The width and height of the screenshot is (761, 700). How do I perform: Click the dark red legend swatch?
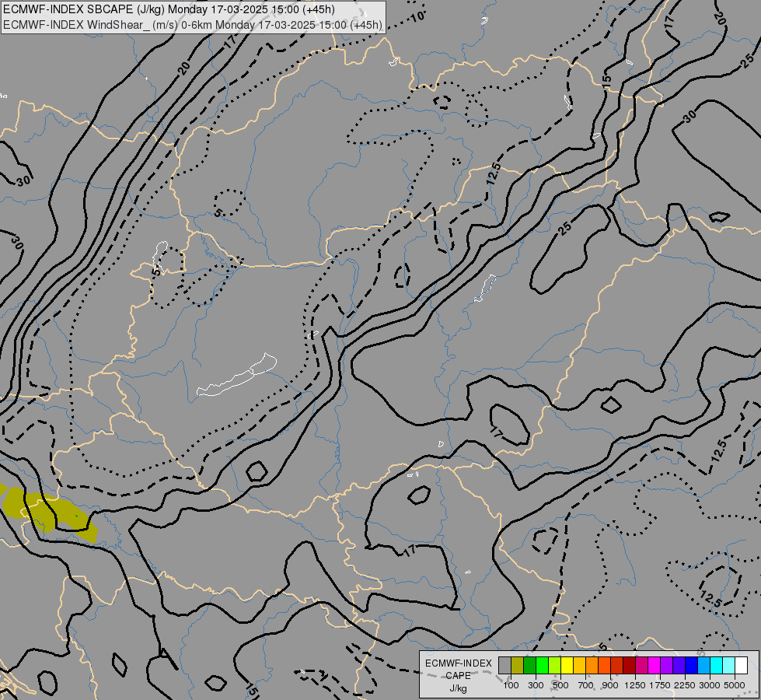(629, 666)
